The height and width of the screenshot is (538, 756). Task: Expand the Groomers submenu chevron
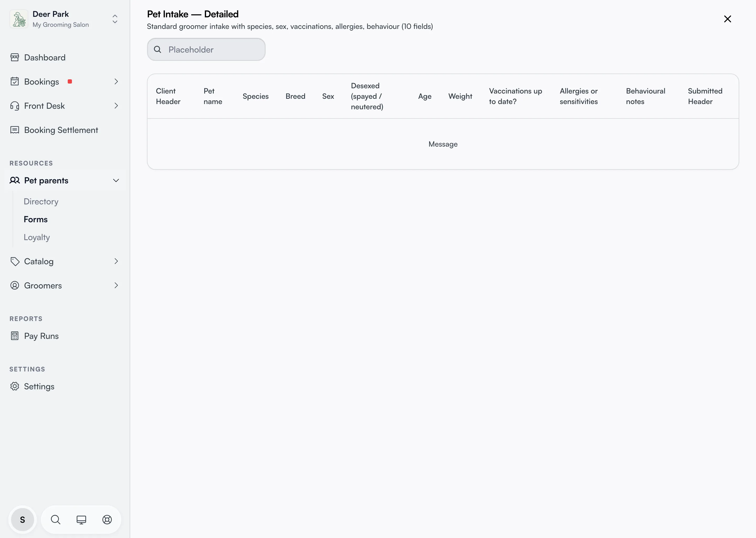pyautogui.click(x=116, y=286)
